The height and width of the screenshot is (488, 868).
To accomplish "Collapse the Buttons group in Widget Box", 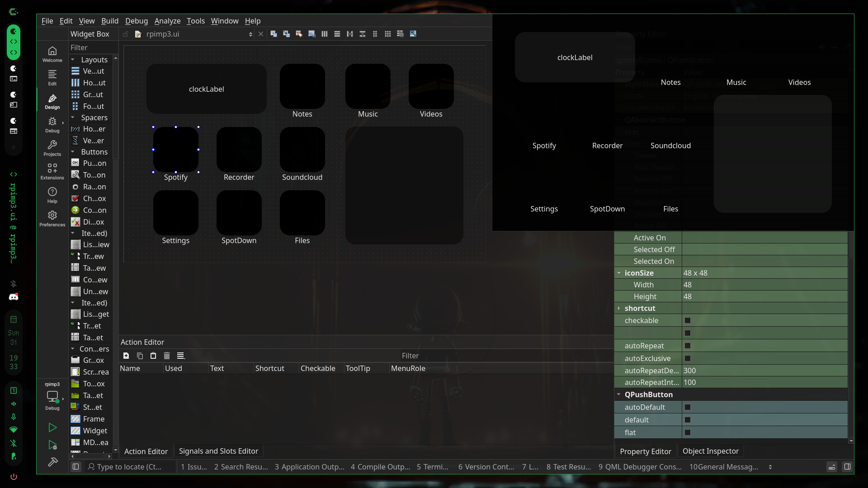I will pos(73,152).
